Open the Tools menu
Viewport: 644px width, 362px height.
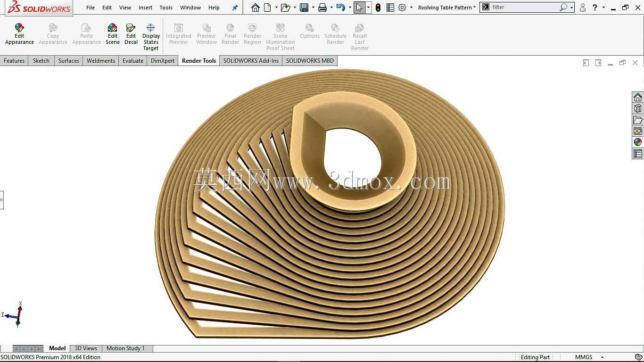coord(166,8)
